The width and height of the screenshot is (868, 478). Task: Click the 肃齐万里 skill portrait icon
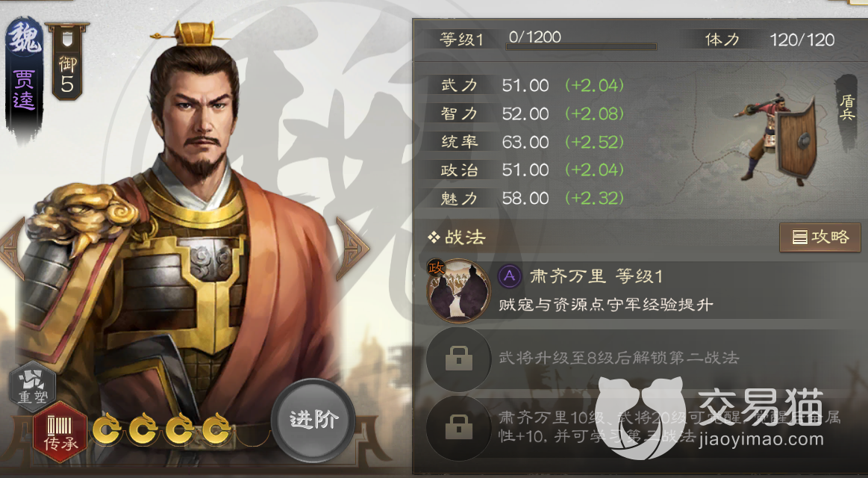(458, 291)
